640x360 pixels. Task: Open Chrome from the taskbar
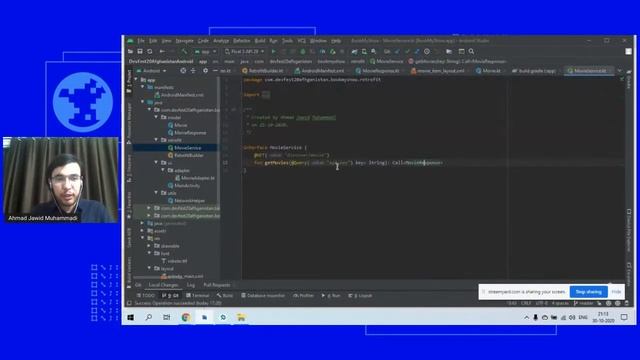pyautogui.click(x=186, y=317)
